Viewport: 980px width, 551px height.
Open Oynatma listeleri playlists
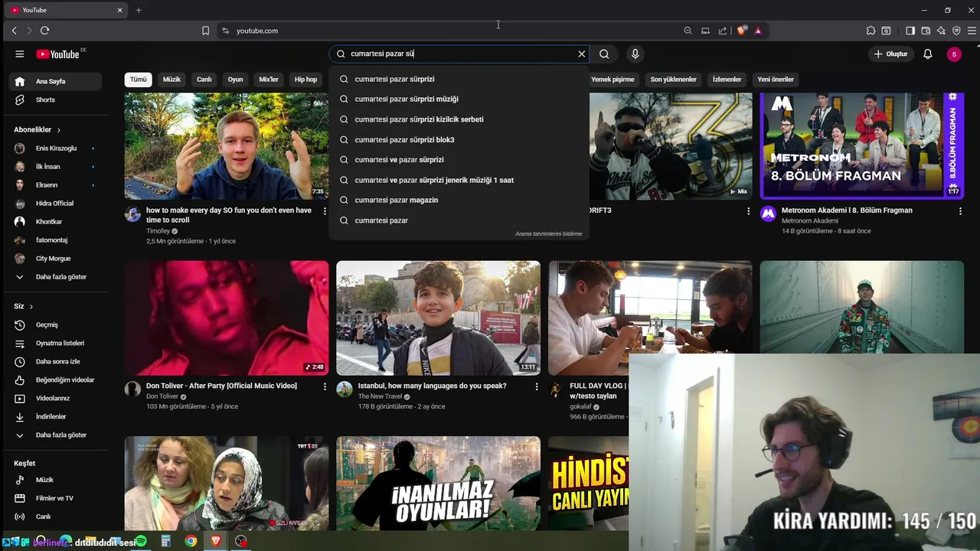55,344
